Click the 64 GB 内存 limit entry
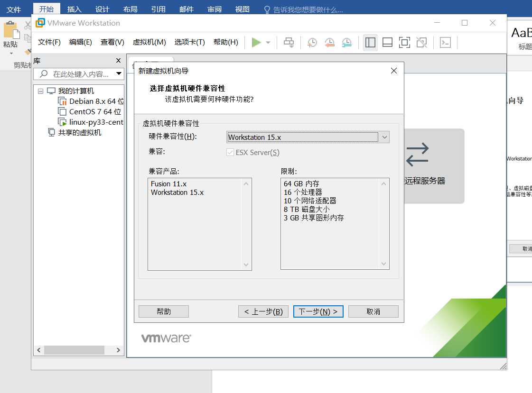Screen dimensions: 532x393 [301, 183]
